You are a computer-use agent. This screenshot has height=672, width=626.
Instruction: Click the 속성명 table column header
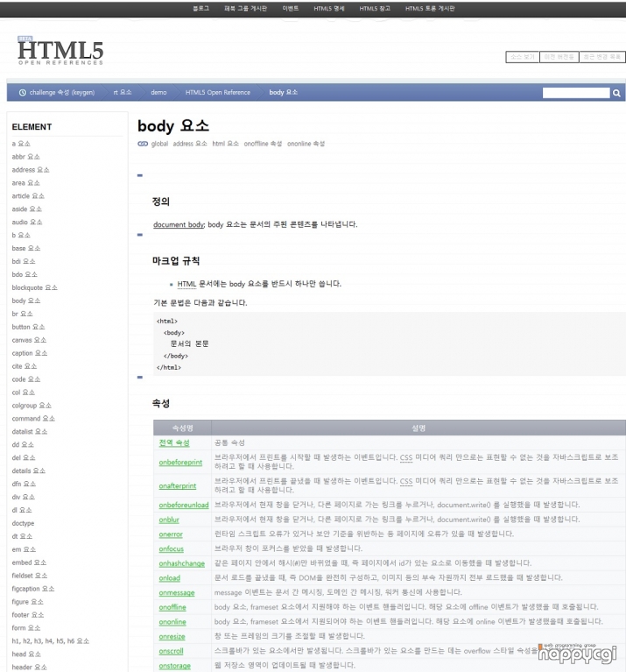(182, 428)
